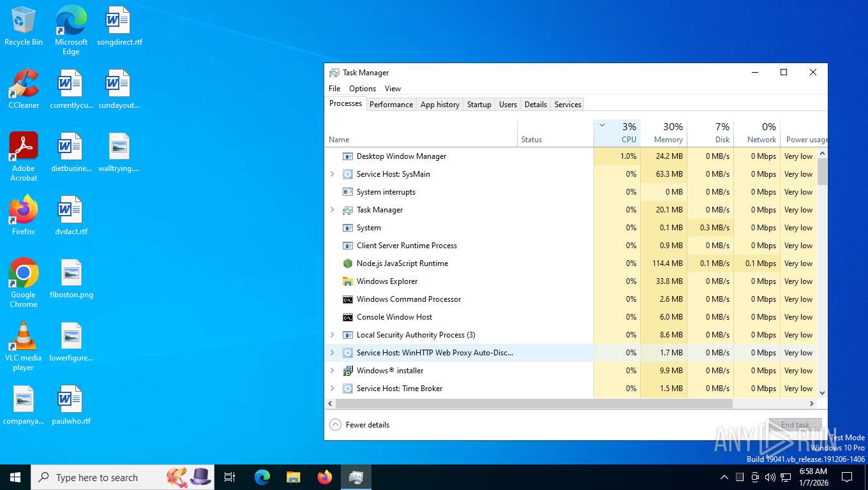Expand the Windows installer process row

pyautogui.click(x=332, y=371)
